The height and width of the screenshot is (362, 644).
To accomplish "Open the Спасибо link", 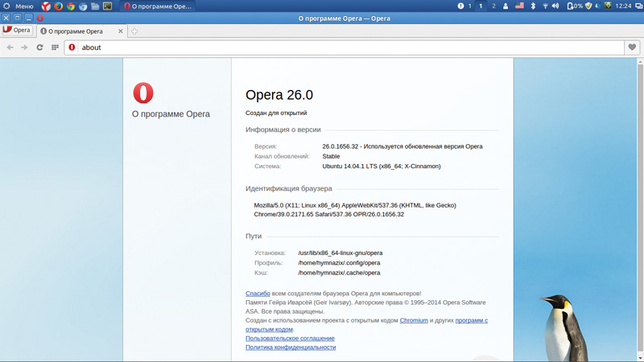I will (258, 294).
